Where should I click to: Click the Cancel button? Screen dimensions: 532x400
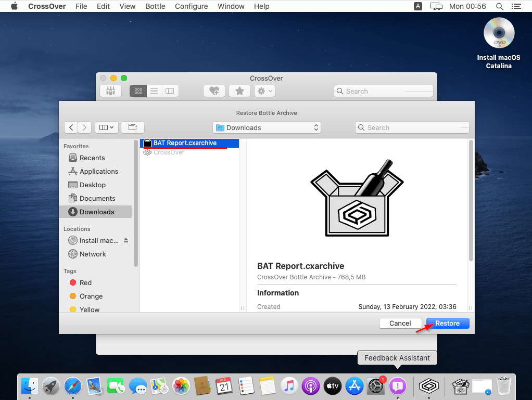pos(400,323)
